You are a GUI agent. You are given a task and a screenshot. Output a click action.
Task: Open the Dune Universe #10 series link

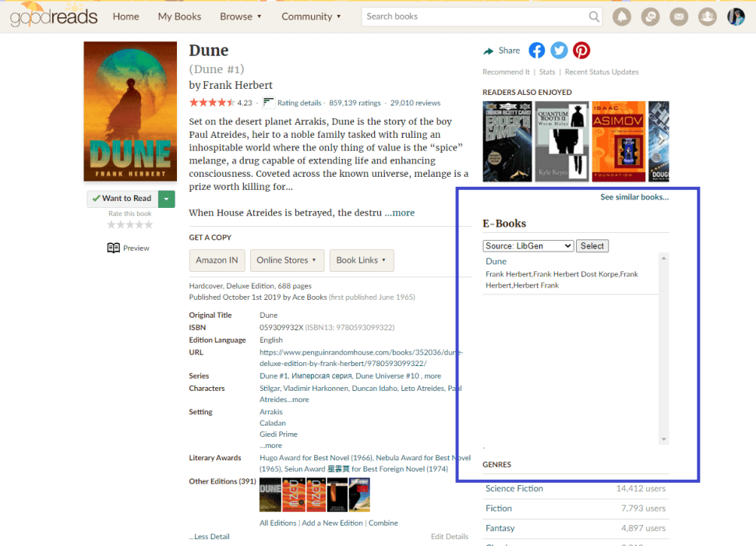tap(387, 376)
